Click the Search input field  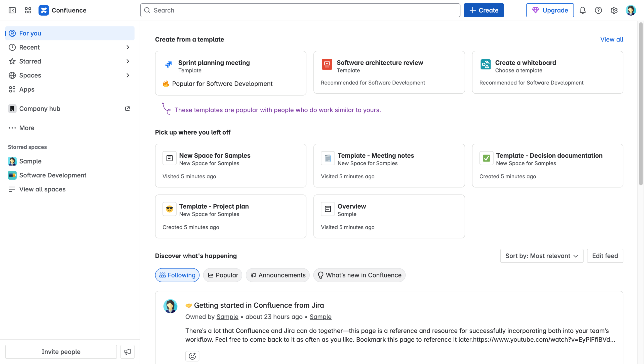point(300,10)
